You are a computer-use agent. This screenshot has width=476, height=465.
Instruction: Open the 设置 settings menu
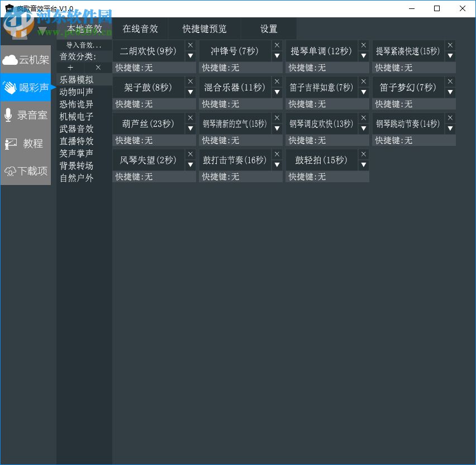[x=268, y=29]
